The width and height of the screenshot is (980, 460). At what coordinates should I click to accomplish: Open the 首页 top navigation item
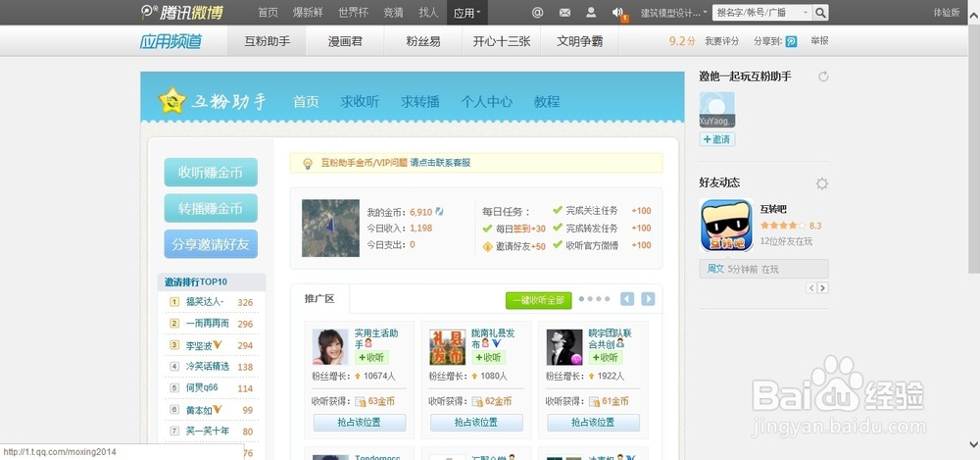pyautogui.click(x=268, y=13)
